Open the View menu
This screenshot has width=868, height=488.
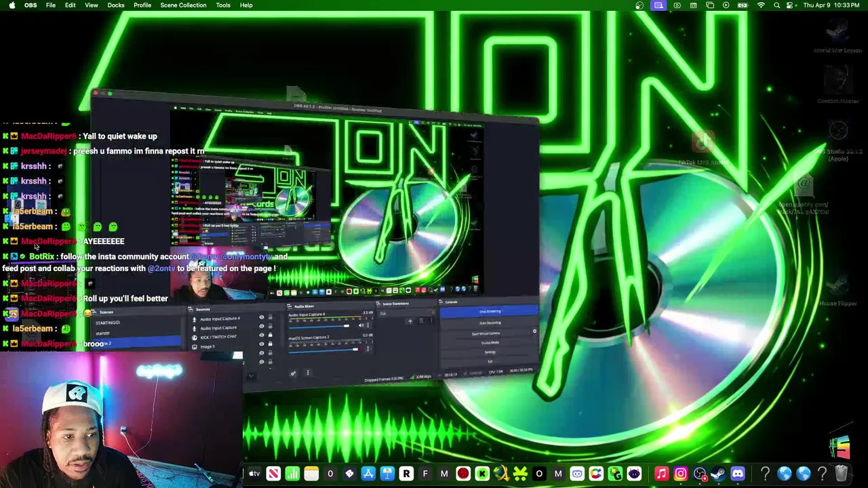click(x=91, y=5)
